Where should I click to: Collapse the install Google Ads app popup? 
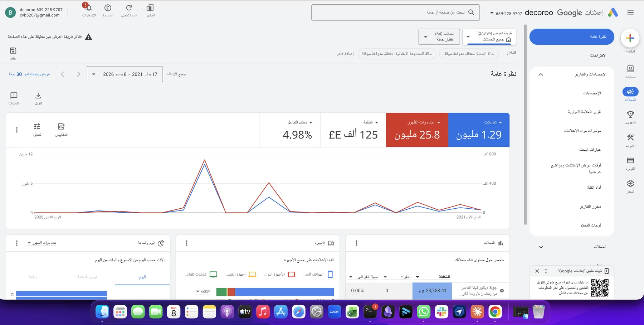546,271
